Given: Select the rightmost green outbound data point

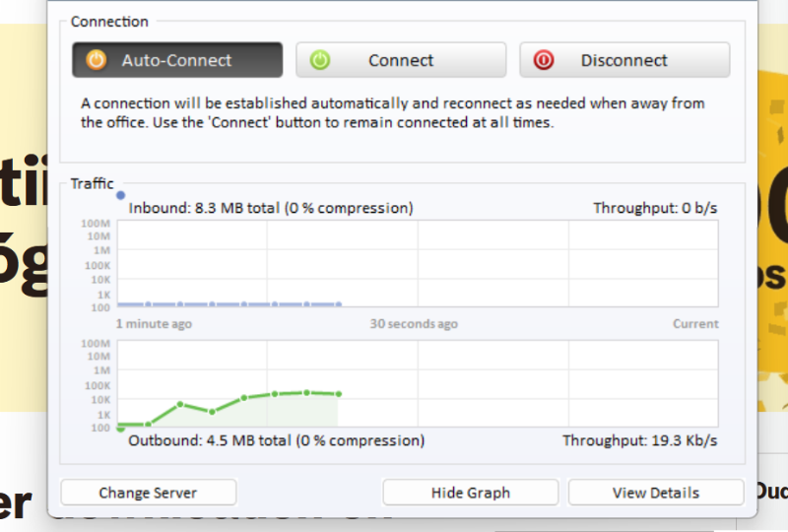Looking at the screenshot, I should [x=338, y=394].
